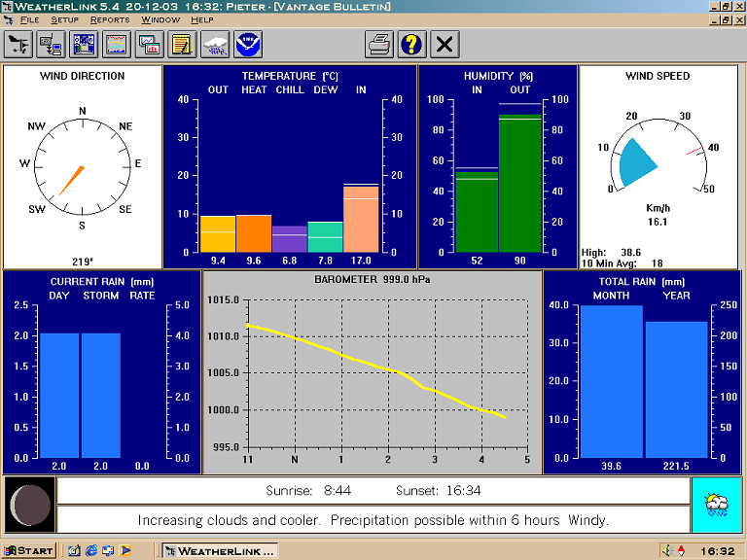Open the NOAA logo reports icon
The image size is (747, 560).
click(248, 45)
